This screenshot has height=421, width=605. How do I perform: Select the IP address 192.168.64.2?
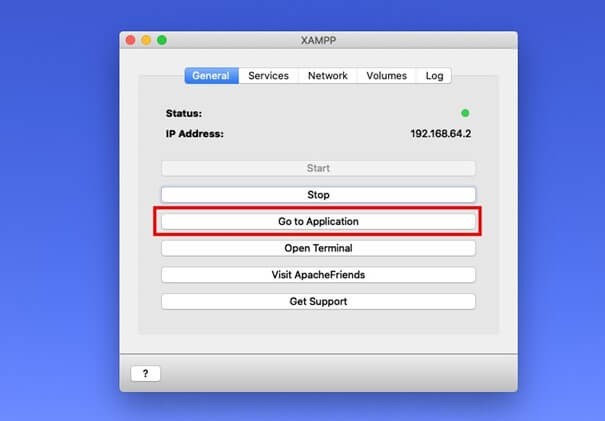tap(441, 134)
